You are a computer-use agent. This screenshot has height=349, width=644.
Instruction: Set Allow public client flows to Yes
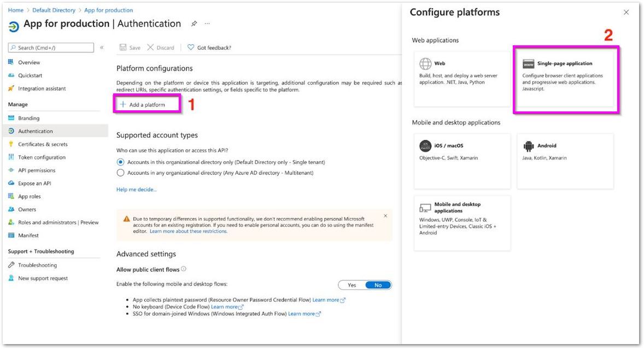click(352, 285)
